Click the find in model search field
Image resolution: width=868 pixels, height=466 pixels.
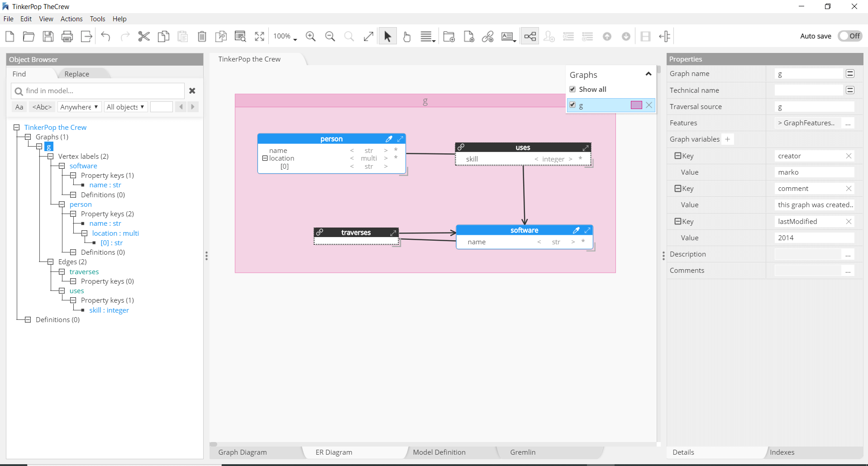point(98,91)
